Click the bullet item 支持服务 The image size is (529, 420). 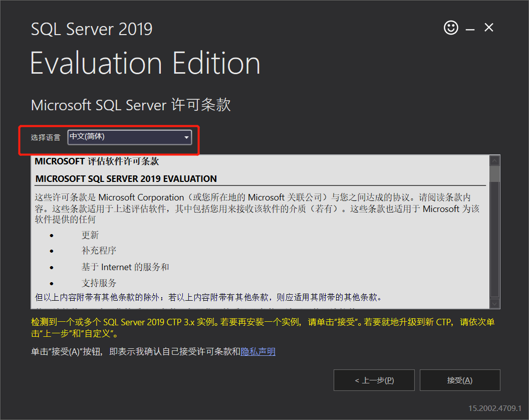[x=99, y=283]
